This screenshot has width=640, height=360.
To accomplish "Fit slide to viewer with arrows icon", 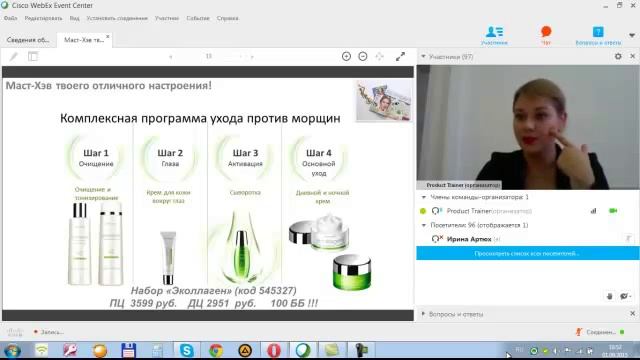I will pyautogui.click(x=379, y=56).
